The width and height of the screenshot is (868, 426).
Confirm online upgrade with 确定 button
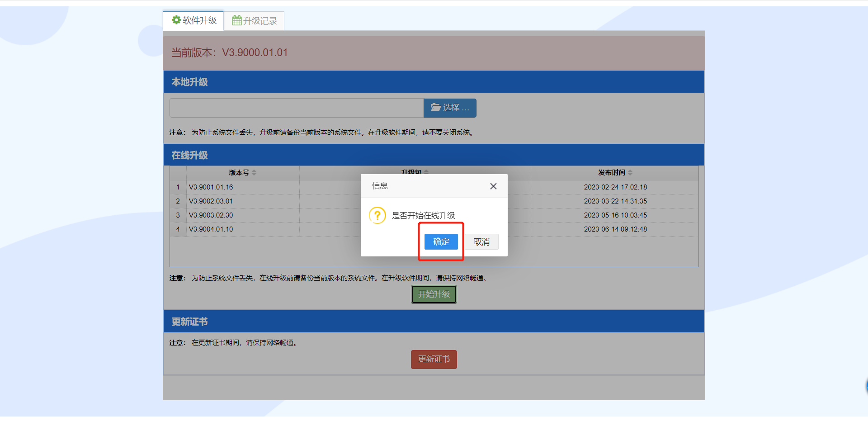441,241
